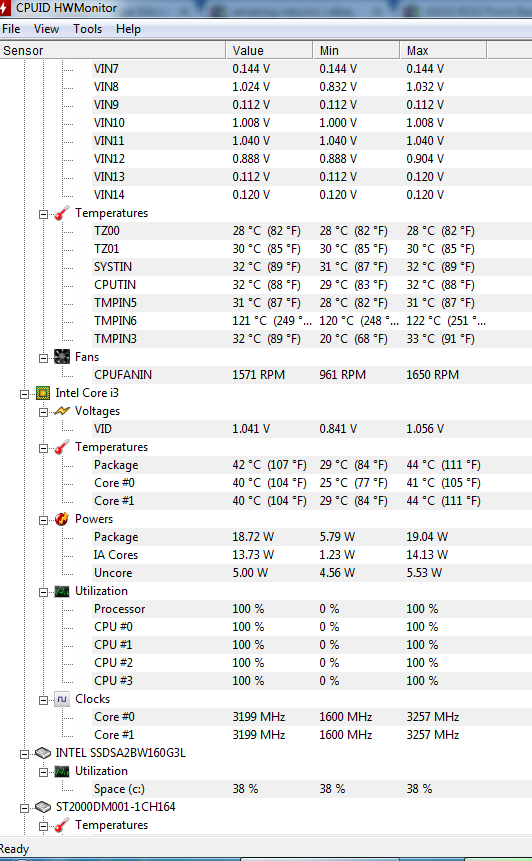Click the ST2000DM001-1CH164 hard disk icon

pos(43,807)
